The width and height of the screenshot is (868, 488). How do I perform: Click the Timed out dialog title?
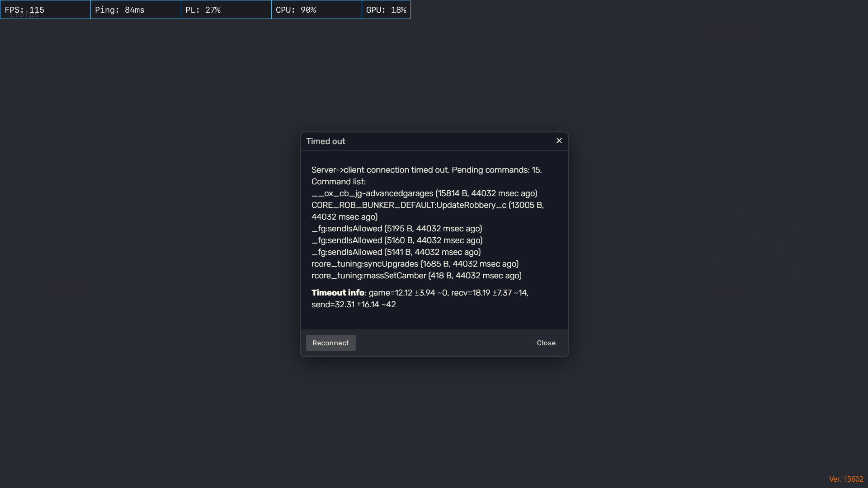(x=326, y=141)
